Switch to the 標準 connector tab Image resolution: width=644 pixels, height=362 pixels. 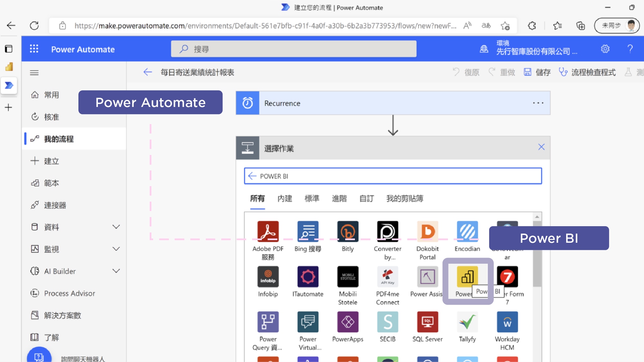312,199
